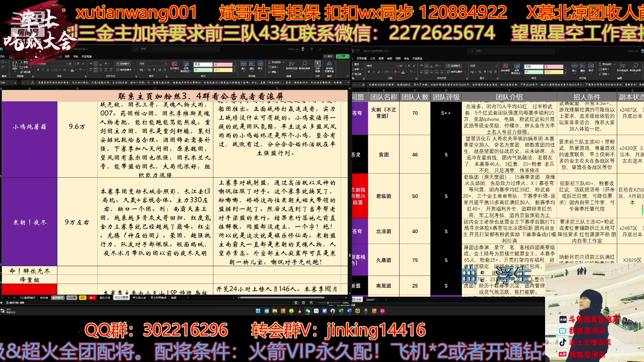
Task: Toggle Wrap Text in left Excel ribbon
Action: [123, 64]
